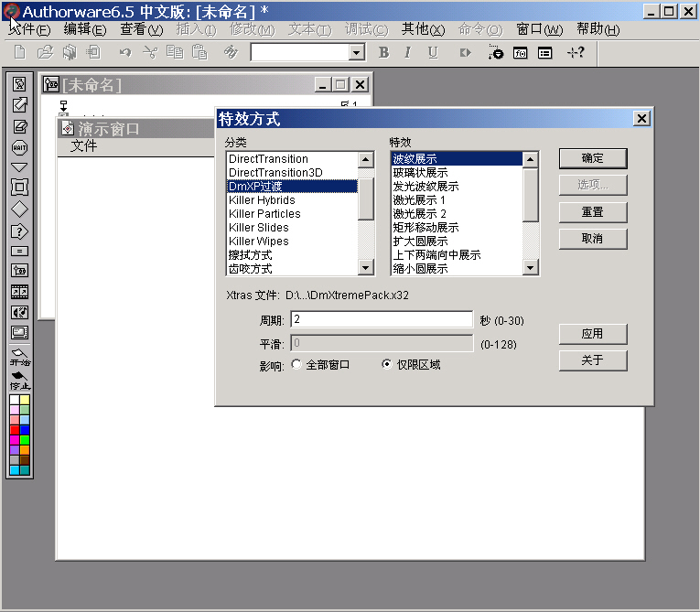Select 擦拭方式 category
The height and width of the screenshot is (612, 700).
[x=293, y=255]
